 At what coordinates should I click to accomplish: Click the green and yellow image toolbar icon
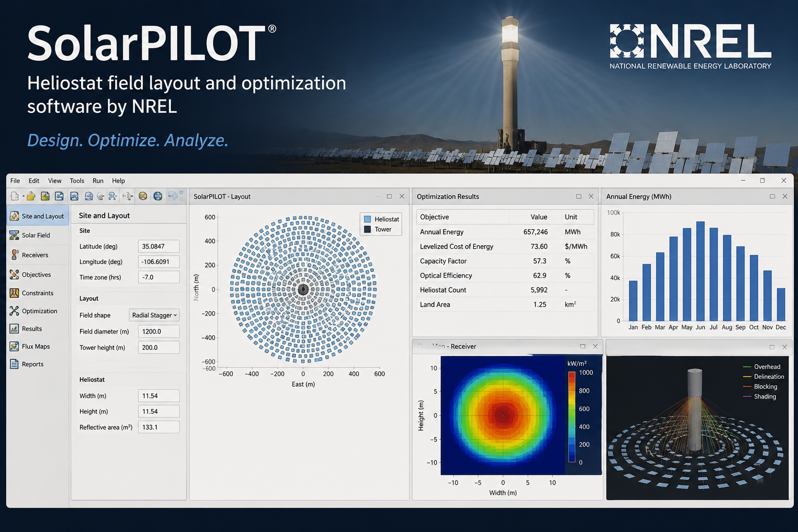[x=45, y=196]
